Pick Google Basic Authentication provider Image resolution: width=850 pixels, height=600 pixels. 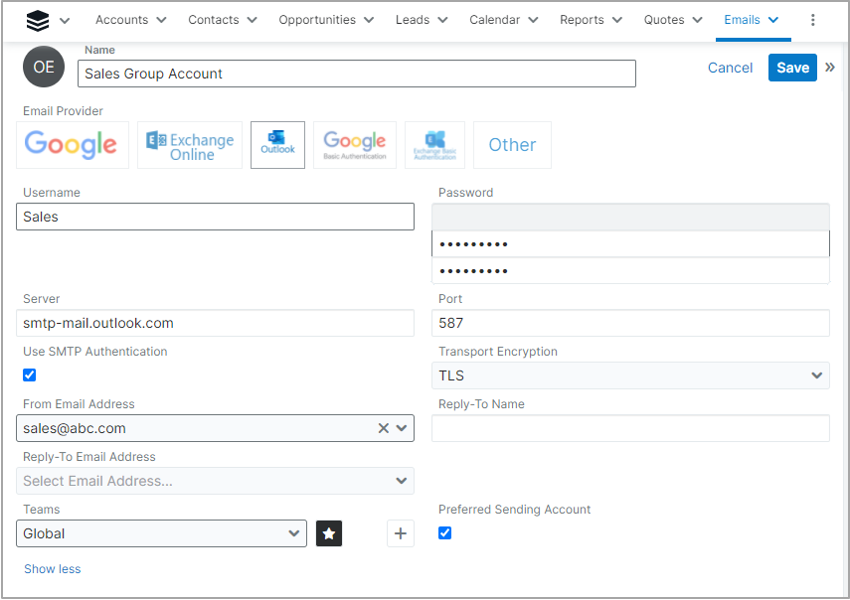coord(355,145)
